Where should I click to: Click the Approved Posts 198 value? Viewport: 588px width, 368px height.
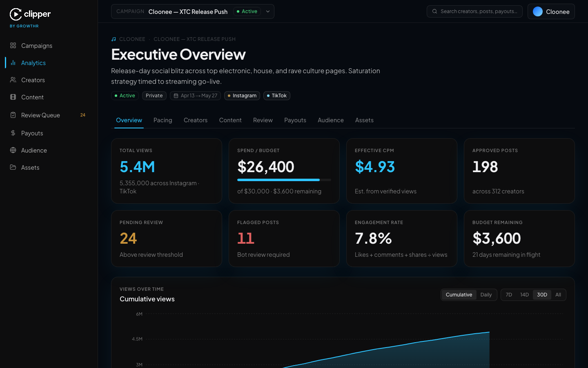[x=485, y=167]
